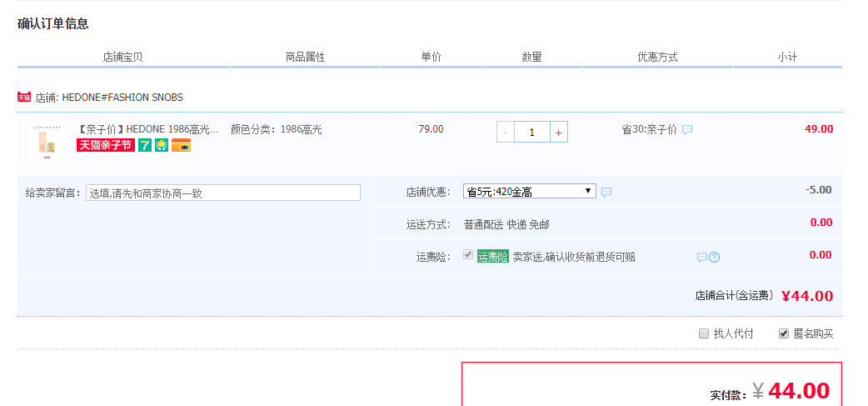Click the green 运费险 label badge
The image size is (868, 406).
click(x=492, y=257)
